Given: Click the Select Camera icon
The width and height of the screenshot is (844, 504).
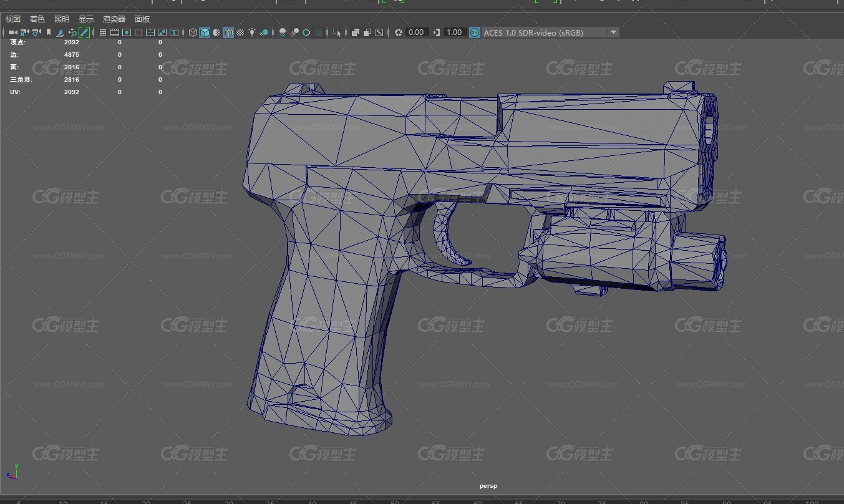Looking at the screenshot, I should [12, 32].
